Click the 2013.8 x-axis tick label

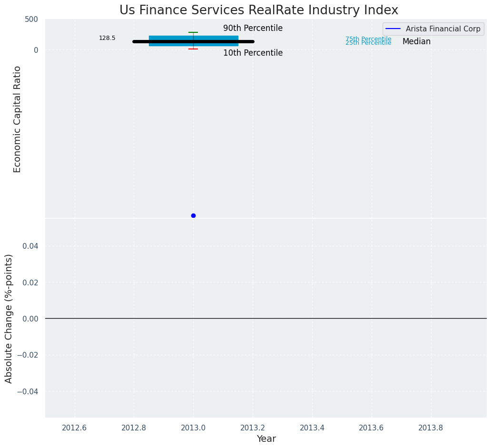click(431, 428)
